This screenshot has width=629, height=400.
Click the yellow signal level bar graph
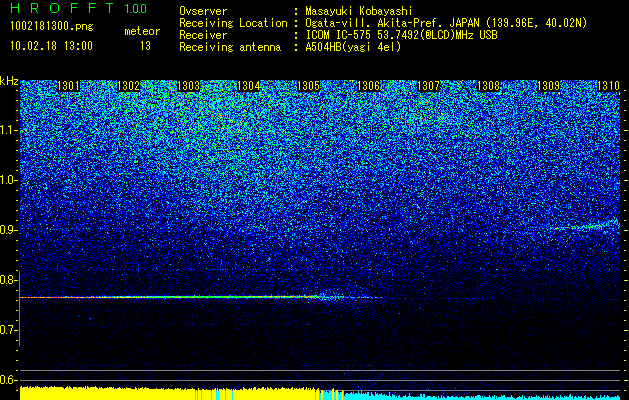pyautogui.click(x=168, y=393)
